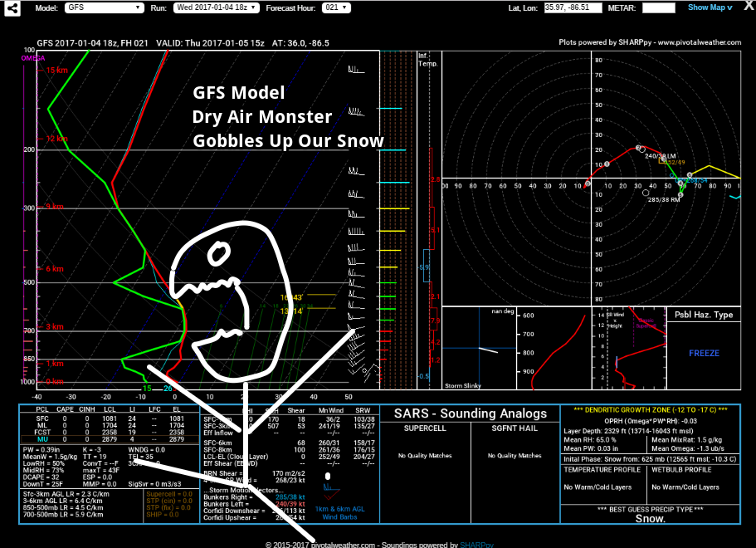The width and height of the screenshot is (756, 548).
Task: Close the sounding viewer with X
Action: (x=749, y=7)
